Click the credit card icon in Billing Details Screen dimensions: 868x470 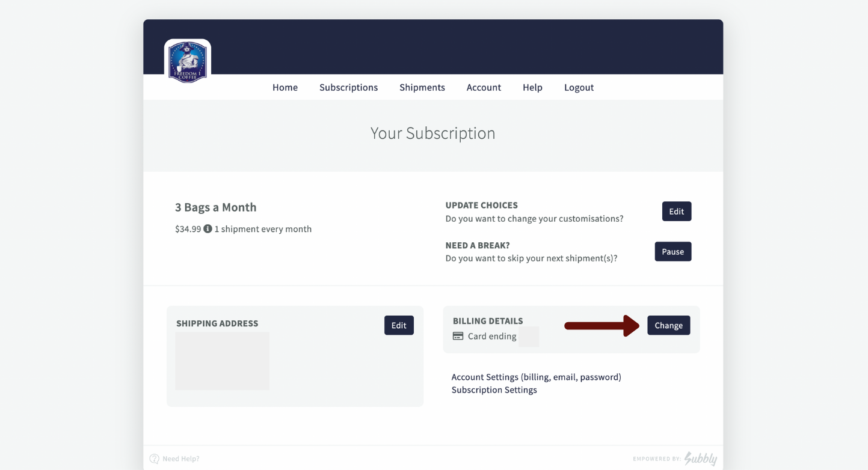[458, 336]
